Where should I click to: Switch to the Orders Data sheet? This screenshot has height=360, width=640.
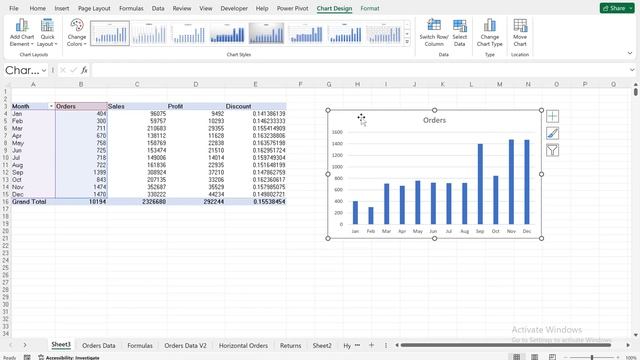98,345
